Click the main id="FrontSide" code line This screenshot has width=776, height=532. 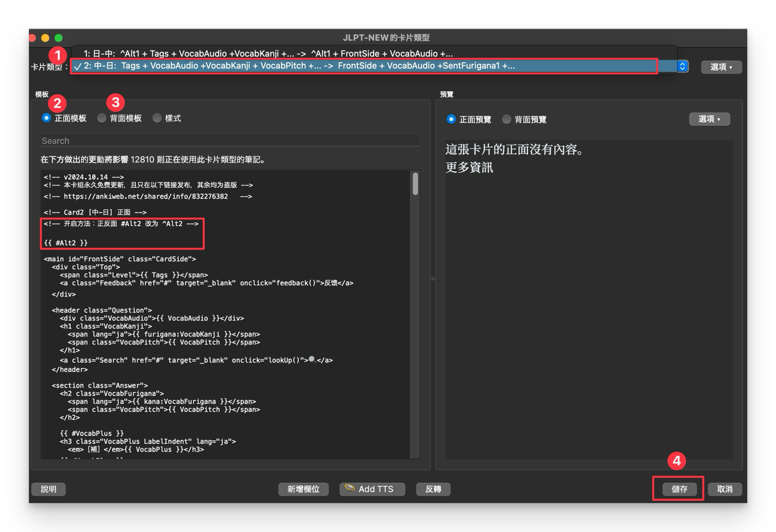(120, 259)
